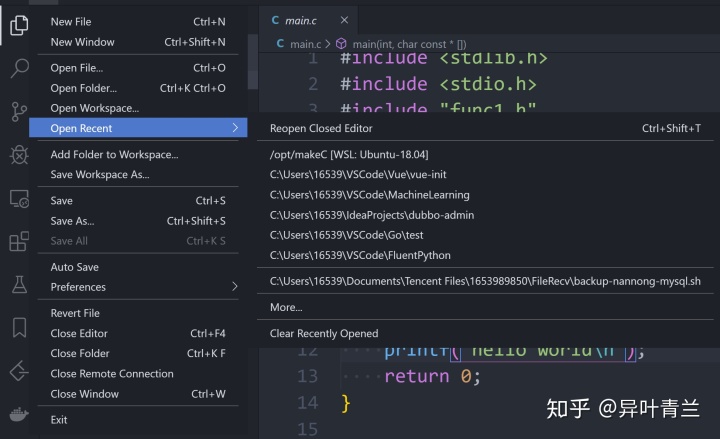Click line number 13 in the gutter
Image resolution: width=720 pixels, height=439 pixels.
(307, 376)
